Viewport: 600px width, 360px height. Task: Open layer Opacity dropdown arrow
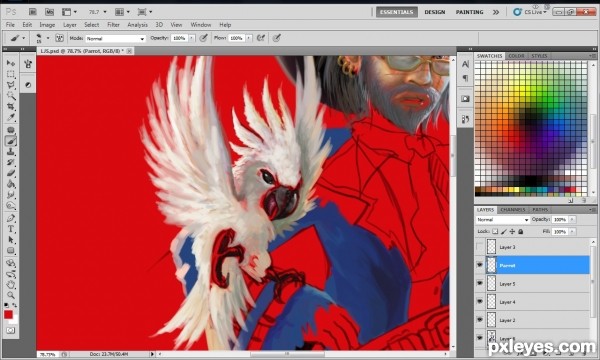[572, 220]
